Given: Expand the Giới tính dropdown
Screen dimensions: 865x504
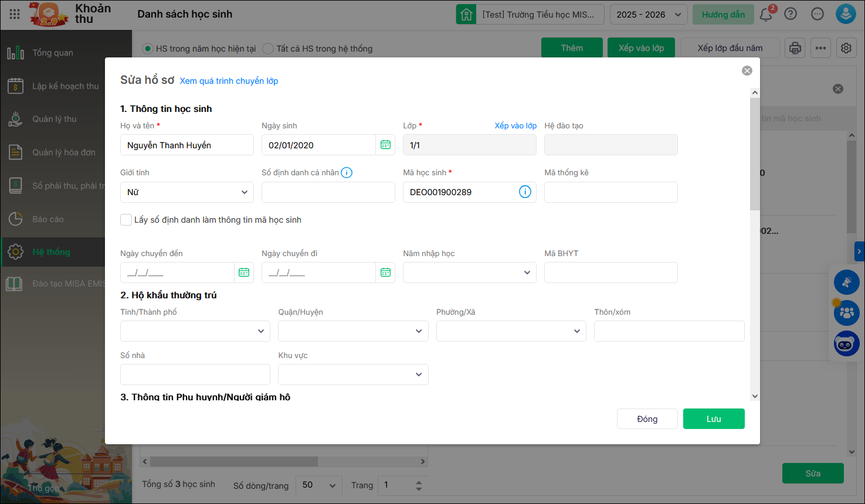Looking at the screenshot, I should tap(186, 192).
